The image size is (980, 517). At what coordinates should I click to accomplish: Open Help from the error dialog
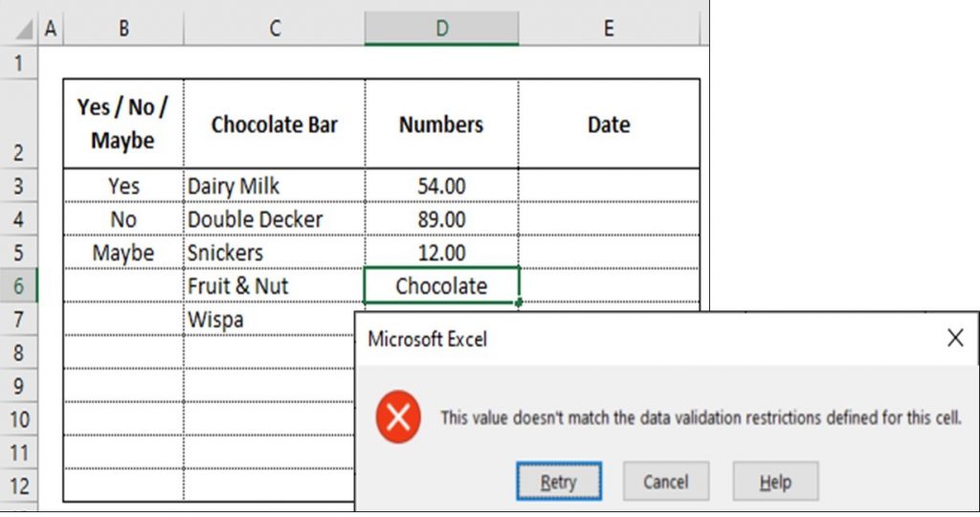[775, 482]
